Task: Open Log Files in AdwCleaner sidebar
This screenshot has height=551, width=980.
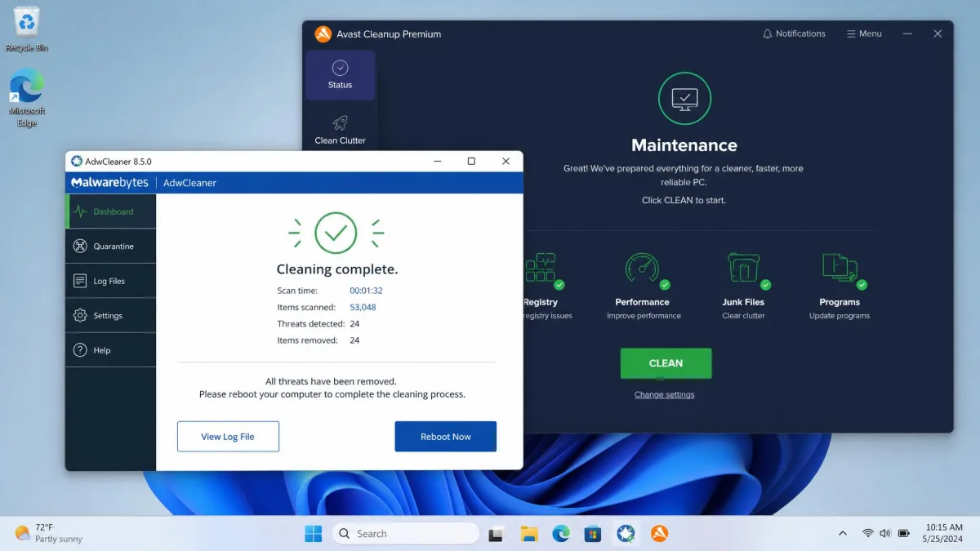Action: click(x=110, y=281)
